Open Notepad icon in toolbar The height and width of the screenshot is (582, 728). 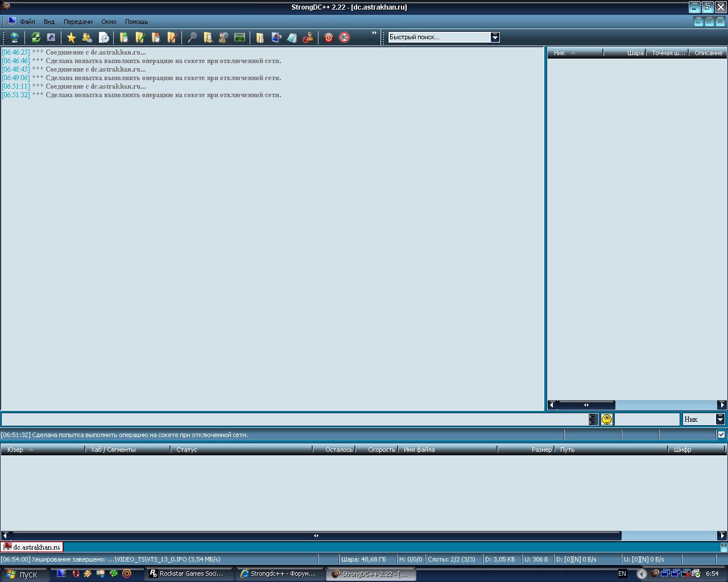292,38
